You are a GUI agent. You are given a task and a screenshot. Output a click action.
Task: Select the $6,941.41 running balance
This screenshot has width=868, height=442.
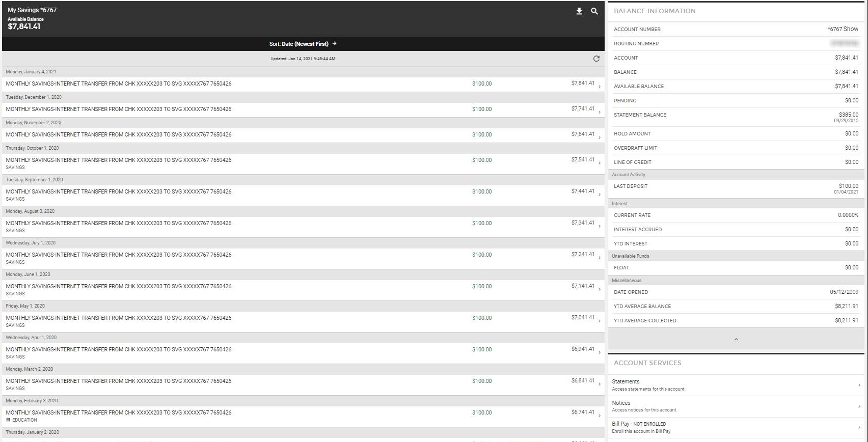[583, 349]
